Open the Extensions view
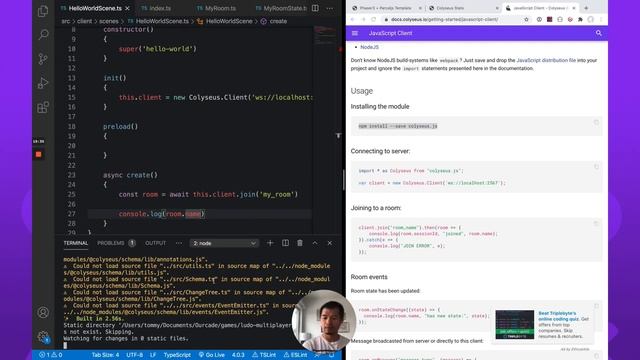Screen dimensions: 640x360 point(43,107)
